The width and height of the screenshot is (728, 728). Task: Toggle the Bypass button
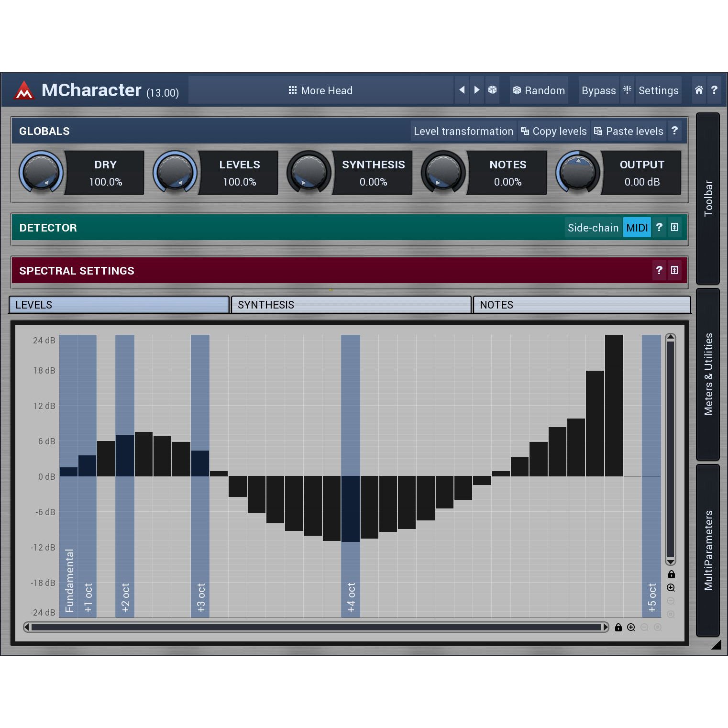click(x=598, y=90)
